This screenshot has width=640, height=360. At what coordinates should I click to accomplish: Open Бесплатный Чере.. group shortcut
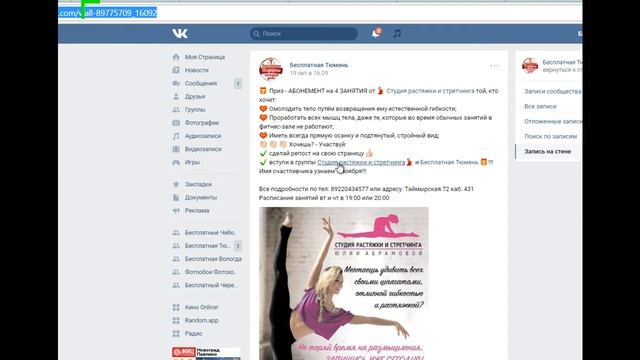tap(211, 285)
